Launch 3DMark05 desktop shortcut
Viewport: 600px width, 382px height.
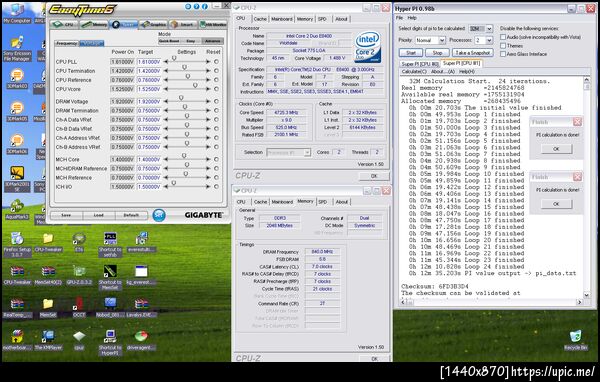pos(17,111)
